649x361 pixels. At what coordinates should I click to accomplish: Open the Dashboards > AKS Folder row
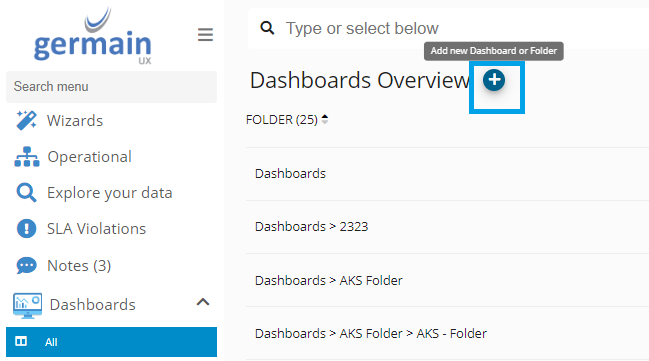pos(447,280)
